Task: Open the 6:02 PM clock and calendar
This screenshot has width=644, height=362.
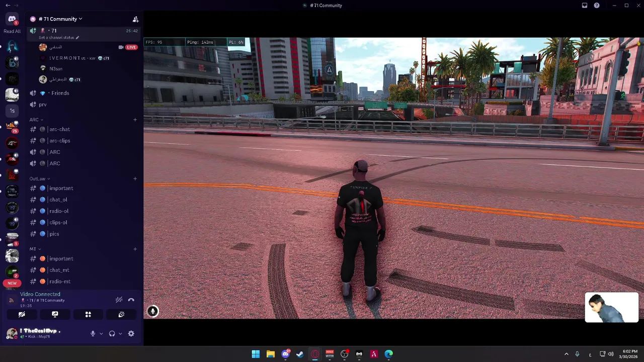Action: click(x=629, y=354)
